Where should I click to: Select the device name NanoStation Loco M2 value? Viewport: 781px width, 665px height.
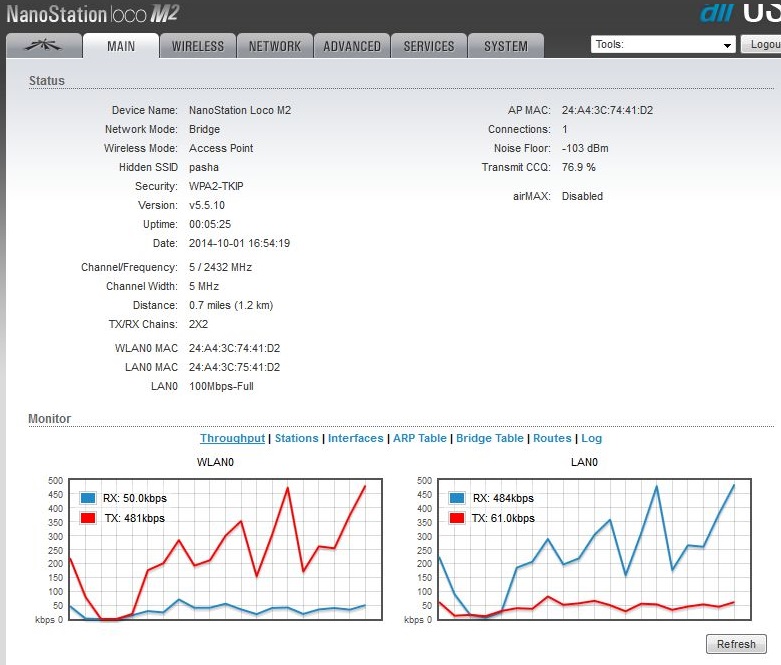240,110
